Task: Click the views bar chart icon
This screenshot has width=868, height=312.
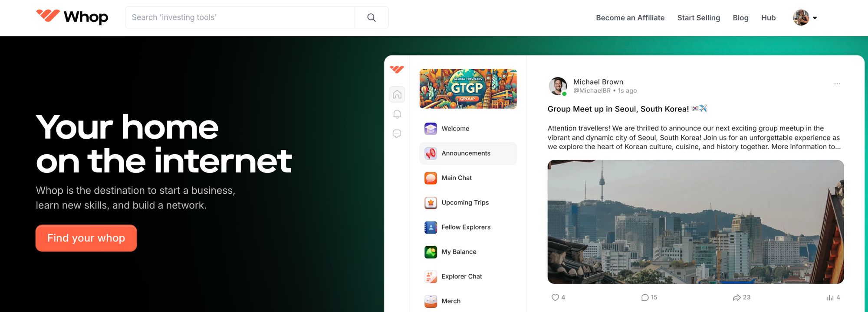Action: (x=830, y=297)
